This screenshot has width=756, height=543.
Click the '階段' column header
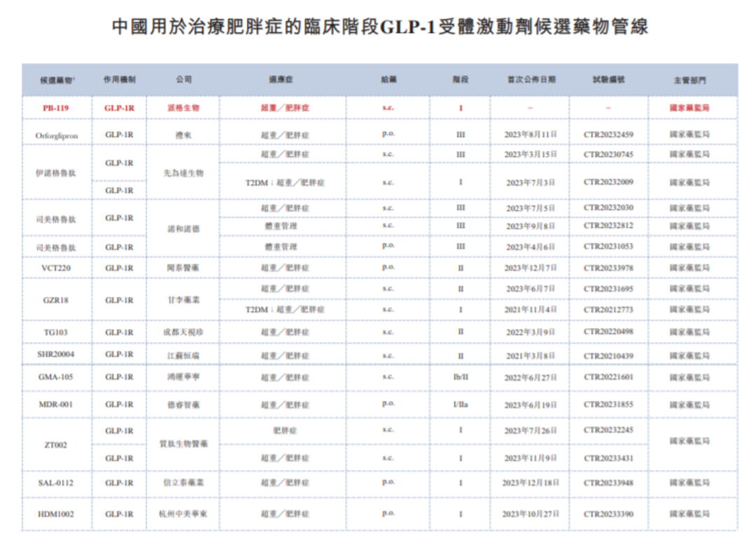461,80
